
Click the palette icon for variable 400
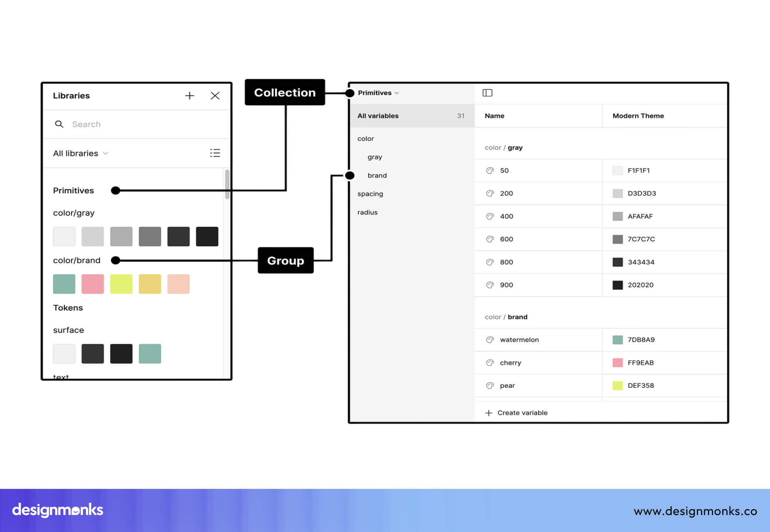point(490,216)
